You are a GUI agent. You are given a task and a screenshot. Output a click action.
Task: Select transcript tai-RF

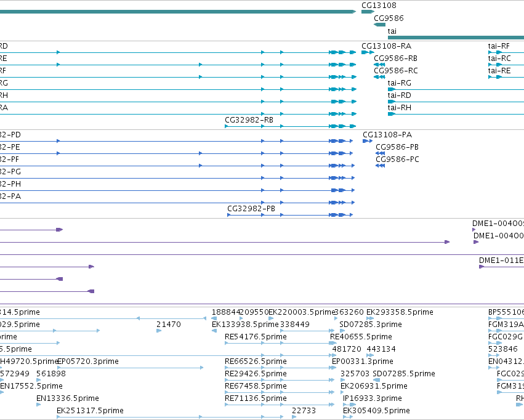coord(499,46)
